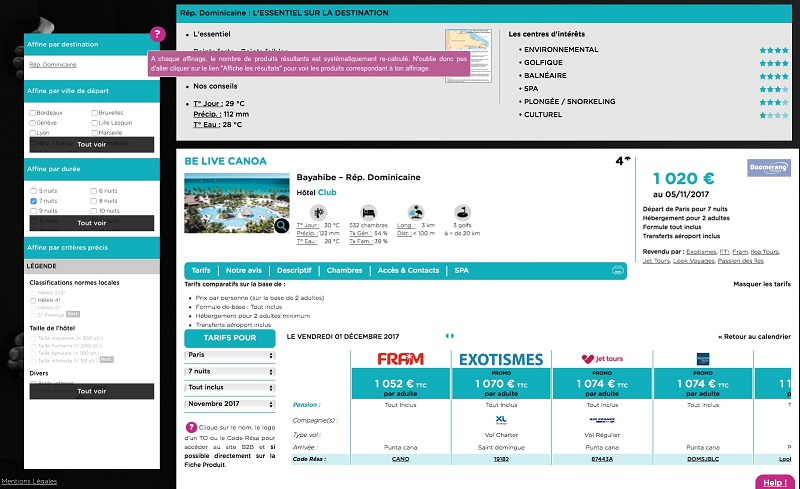The width and height of the screenshot is (800, 489).
Task: Click the weather thermometer icon
Action: 318,212
